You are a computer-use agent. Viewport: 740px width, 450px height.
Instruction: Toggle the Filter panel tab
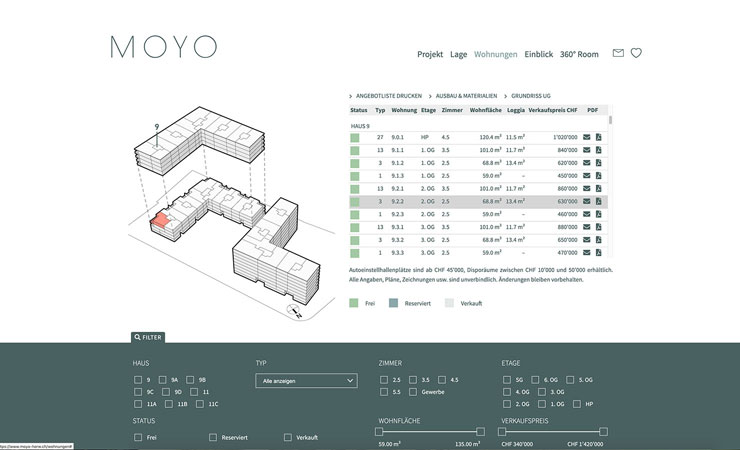point(147,338)
